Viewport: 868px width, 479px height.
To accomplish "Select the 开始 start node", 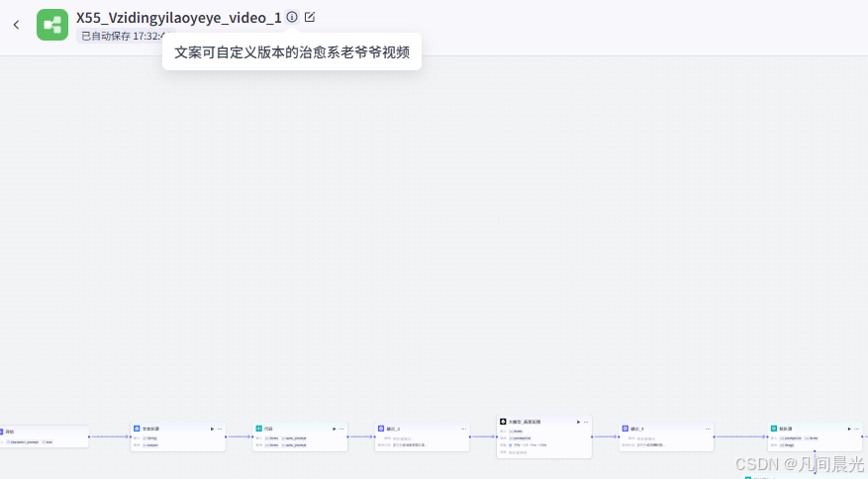I will tap(45, 436).
